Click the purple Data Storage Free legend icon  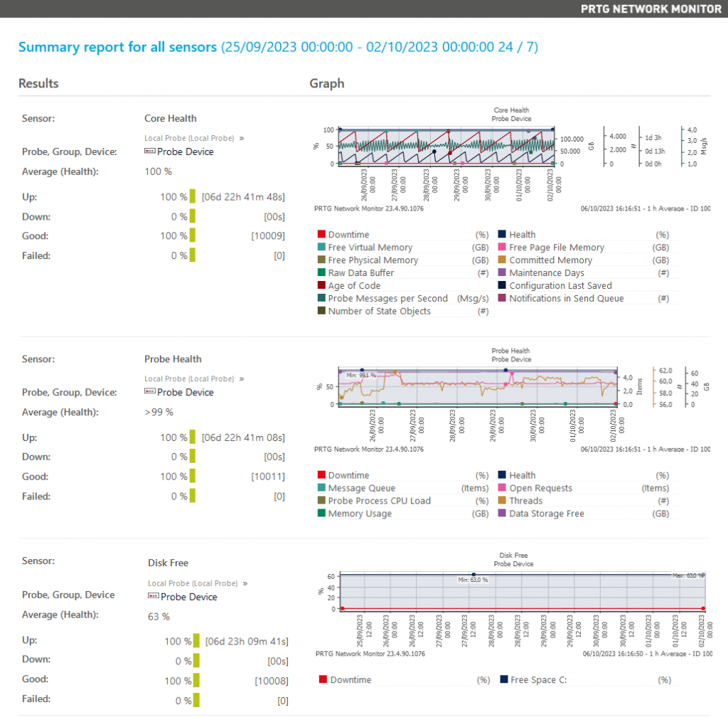click(x=503, y=513)
